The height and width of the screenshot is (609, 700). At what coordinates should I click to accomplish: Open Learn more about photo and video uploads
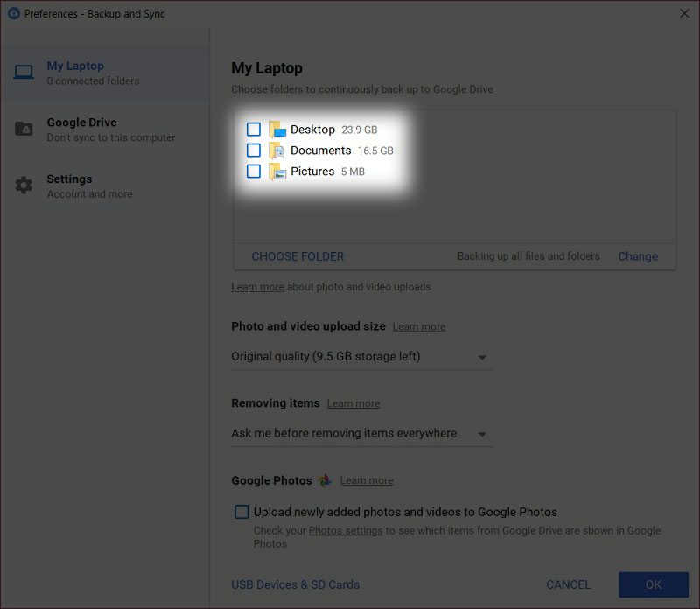coord(257,287)
